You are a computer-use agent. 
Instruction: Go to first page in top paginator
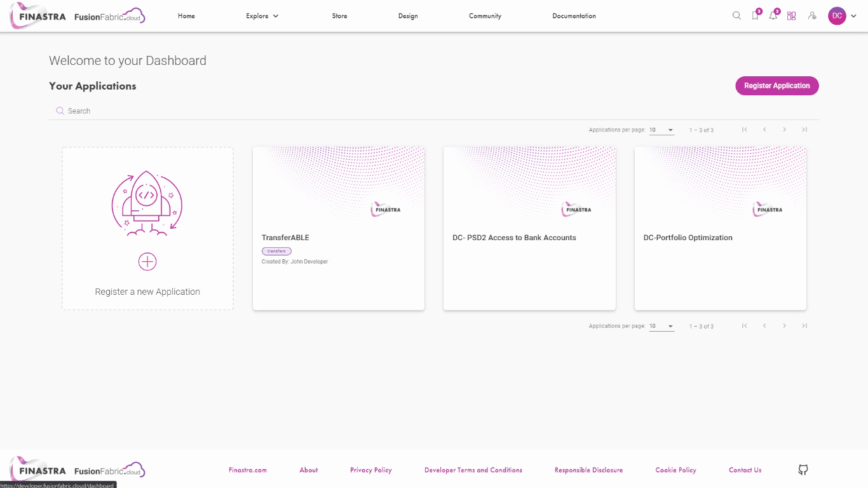point(745,130)
